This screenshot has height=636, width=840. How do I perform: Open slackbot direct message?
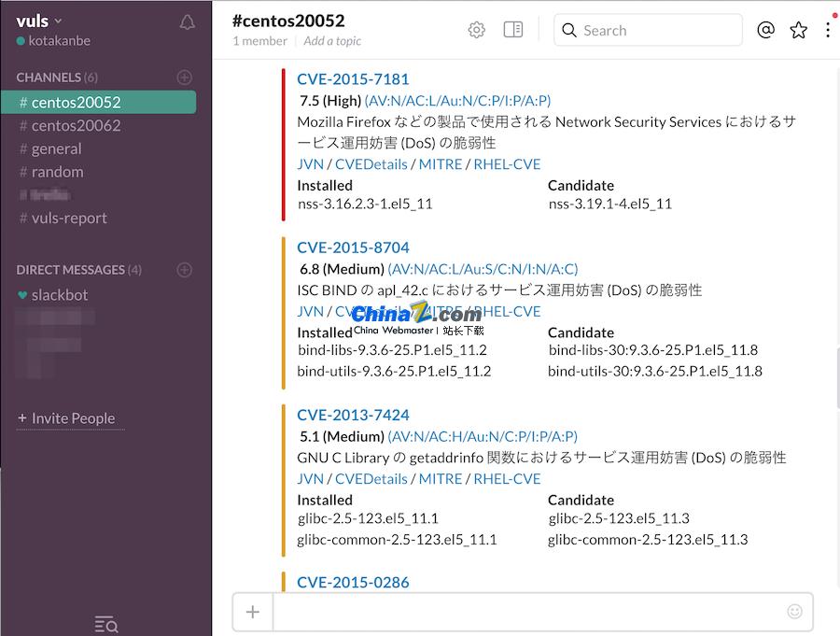click(60, 295)
